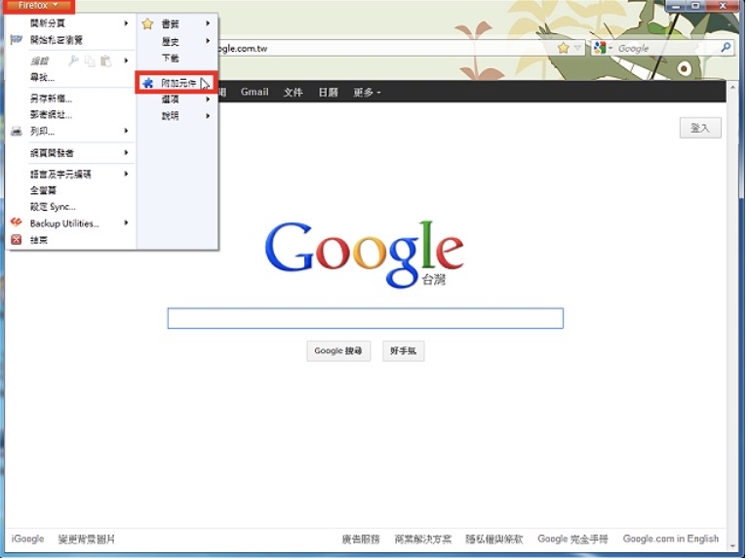Viewport: 749px width, 560px height.
Task: Open 設定 Sync... entry
Action: 53,207
